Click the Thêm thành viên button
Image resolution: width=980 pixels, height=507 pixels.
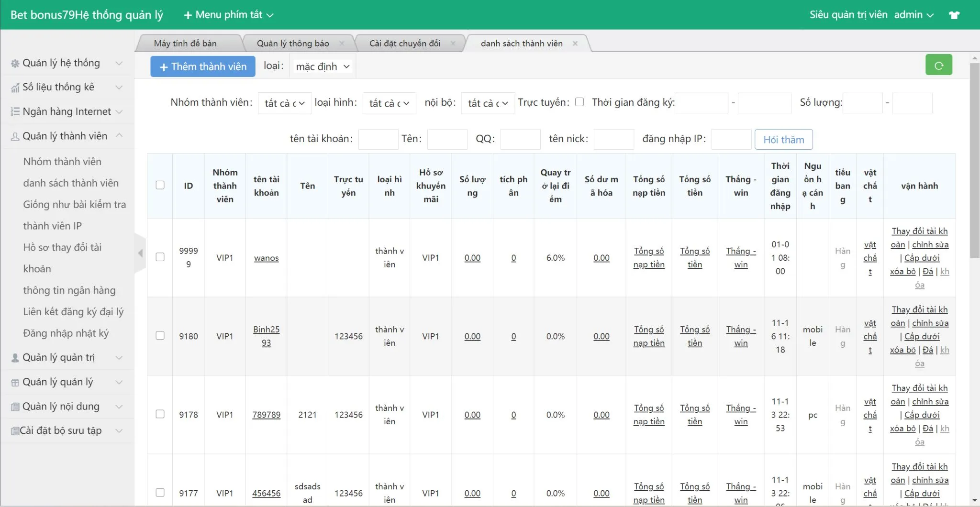pyautogui.click(x=203, y=66)
